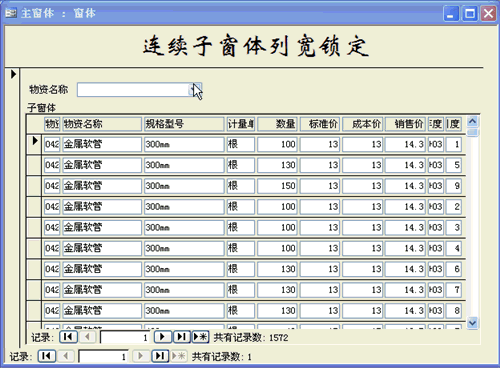Click subform scrollbar up arrow
500x368 pixels.
coord(472,121)
